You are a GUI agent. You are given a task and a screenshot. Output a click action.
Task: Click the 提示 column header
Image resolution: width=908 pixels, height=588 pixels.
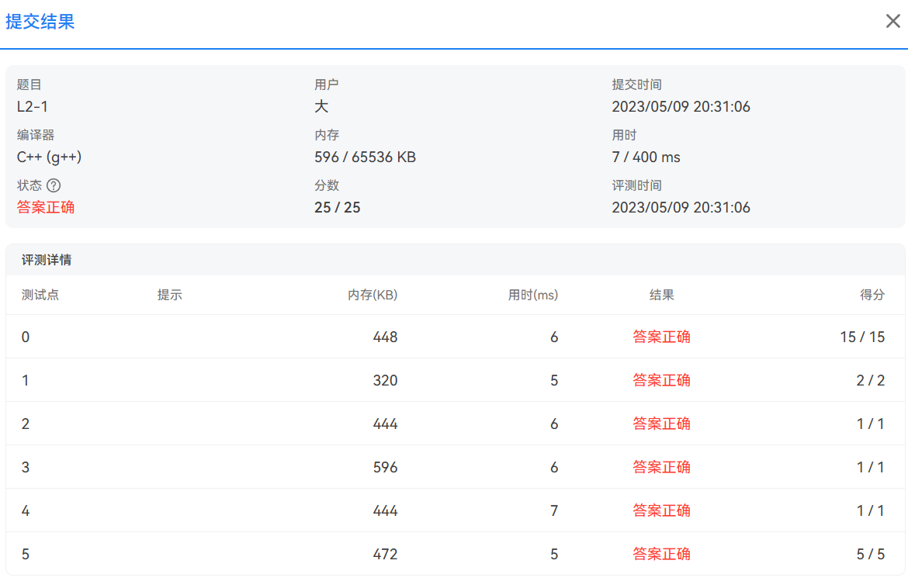(x=170, y=295)
